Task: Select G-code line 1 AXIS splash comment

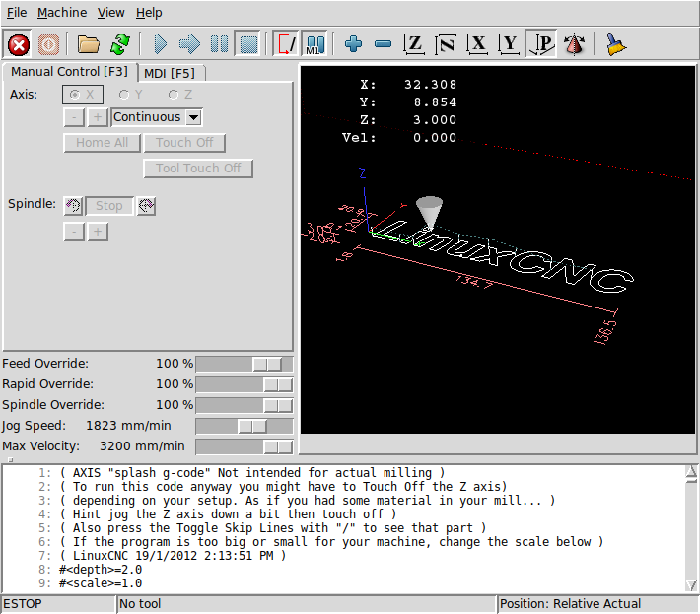Action: point(252,472)
